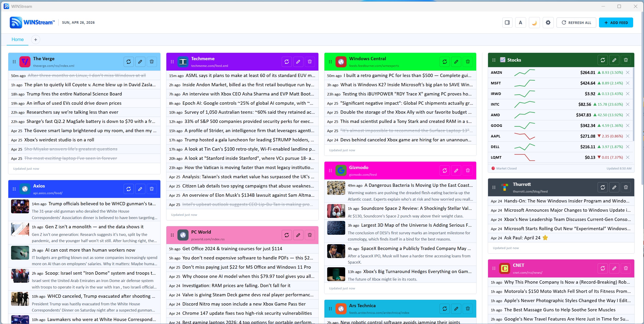The height and width of the screenshot is (324, 644).
Task: Click the Add Feed button
Action: 616,22
